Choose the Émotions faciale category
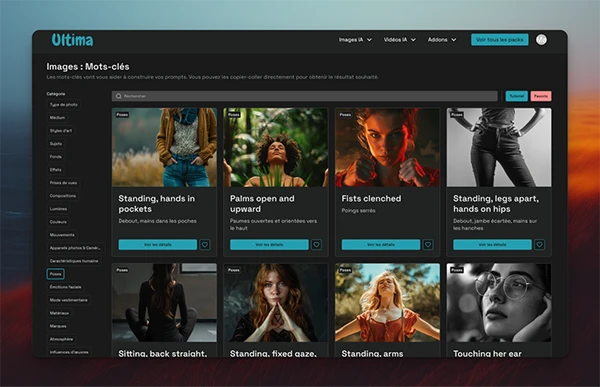Viewport: 600px width, 387px height. pyautogui.click(x=65, y=287)
